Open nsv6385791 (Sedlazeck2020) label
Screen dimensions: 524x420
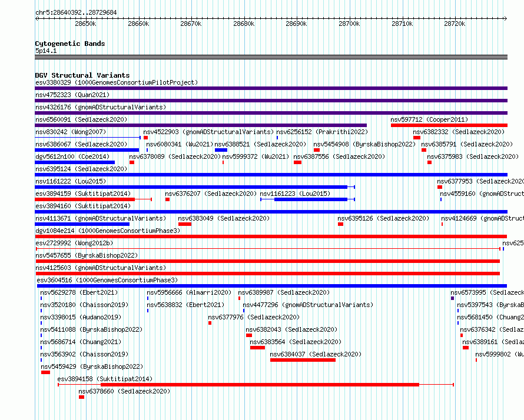(467, 144)
